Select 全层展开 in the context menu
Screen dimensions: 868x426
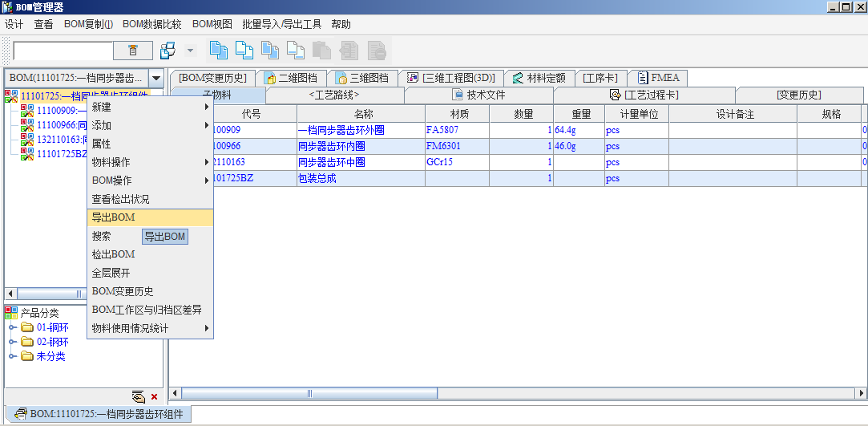click(111, 273)
